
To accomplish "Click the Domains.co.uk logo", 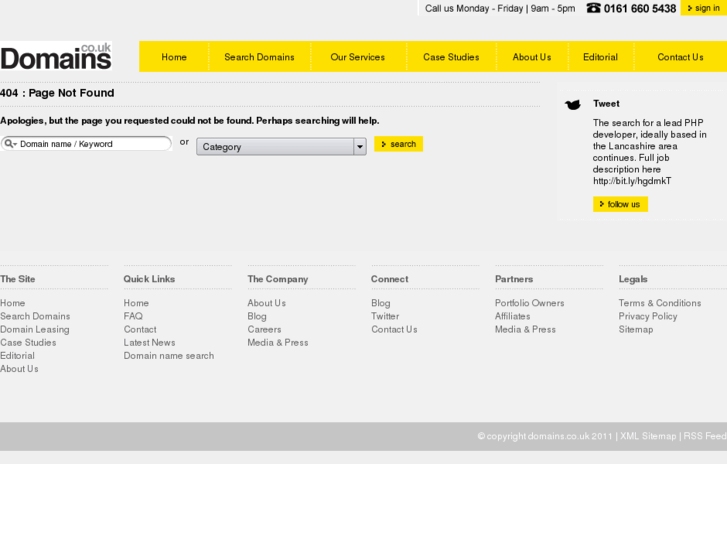I will (56, 56).
